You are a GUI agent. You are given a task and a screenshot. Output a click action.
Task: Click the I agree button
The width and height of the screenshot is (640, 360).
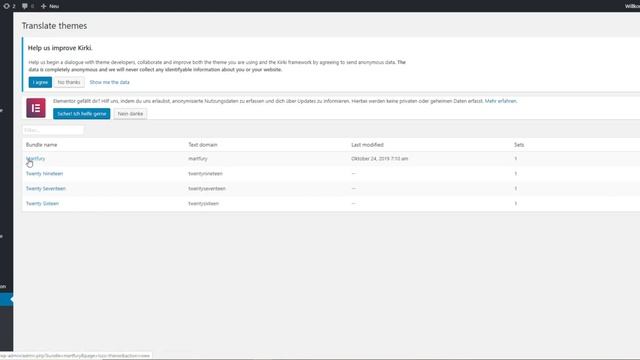pyautogui.click(x=40, y=82)
